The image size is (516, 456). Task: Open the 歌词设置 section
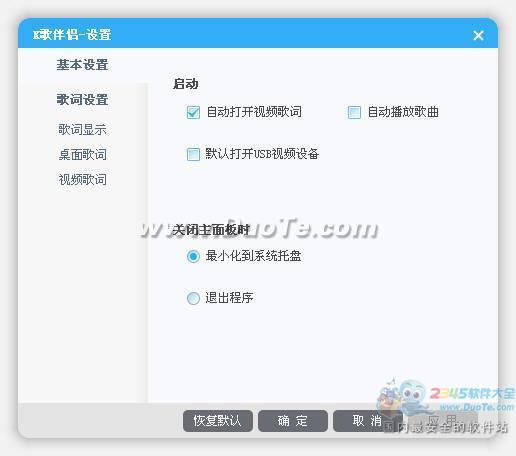[x=82, y=99]
